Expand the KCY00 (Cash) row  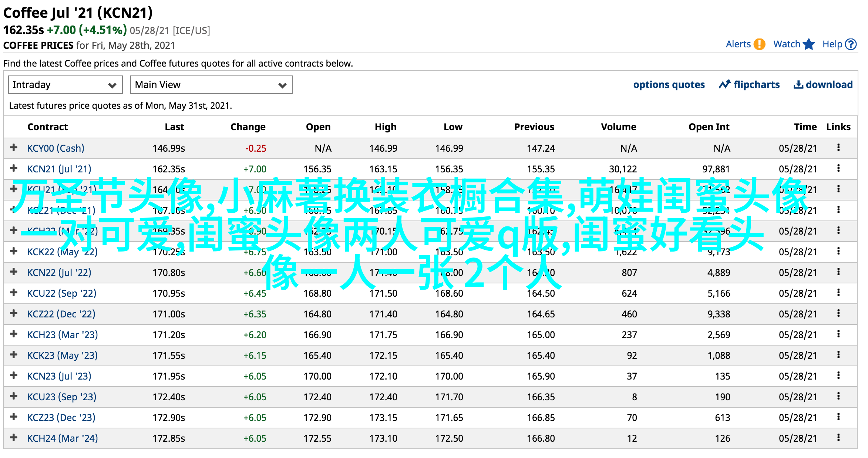(14, 148)
